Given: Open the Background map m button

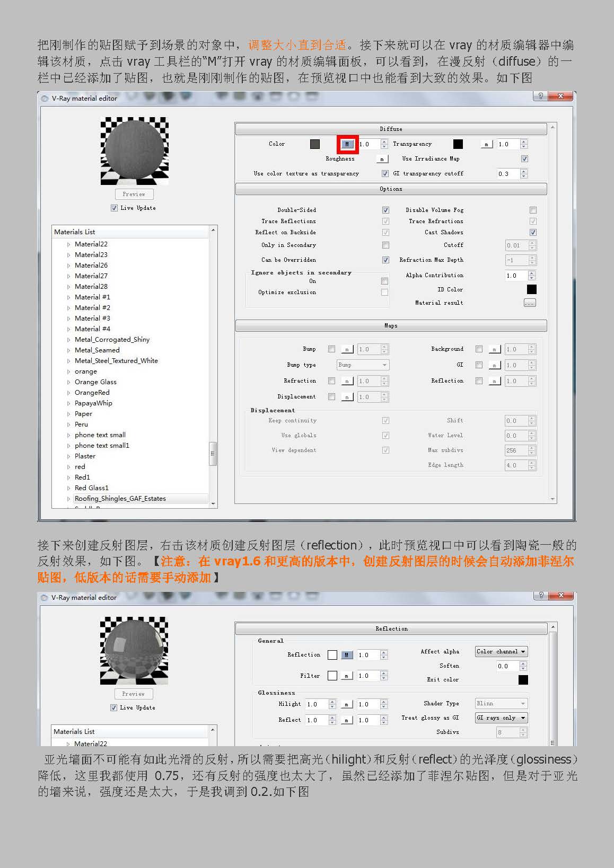Looking at the screenshot, I should (494, 349).
